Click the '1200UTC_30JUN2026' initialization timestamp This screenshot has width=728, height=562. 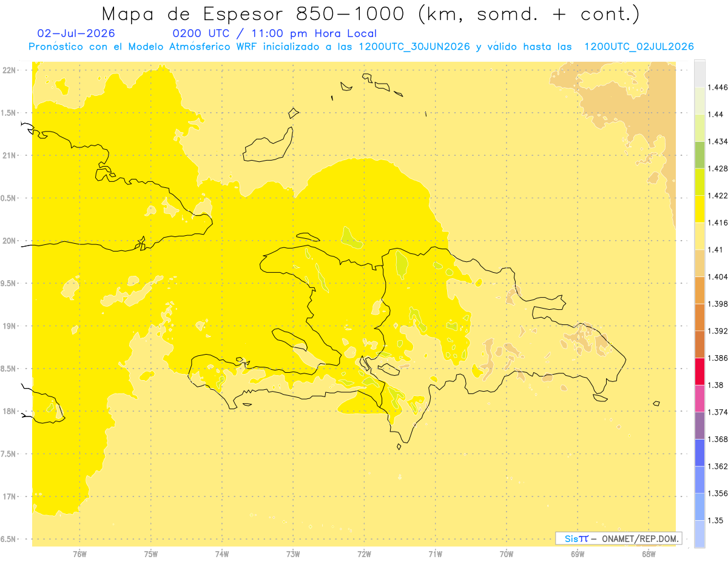click(414, 47)
